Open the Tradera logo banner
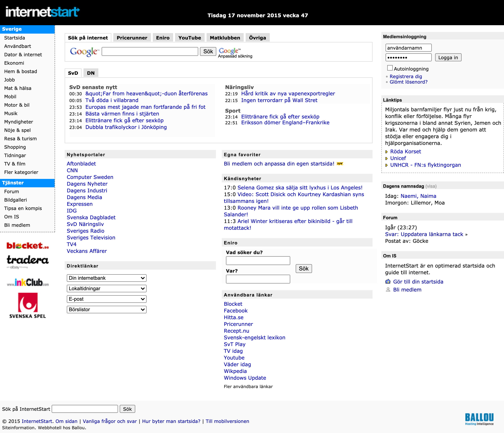 (28, 262)
